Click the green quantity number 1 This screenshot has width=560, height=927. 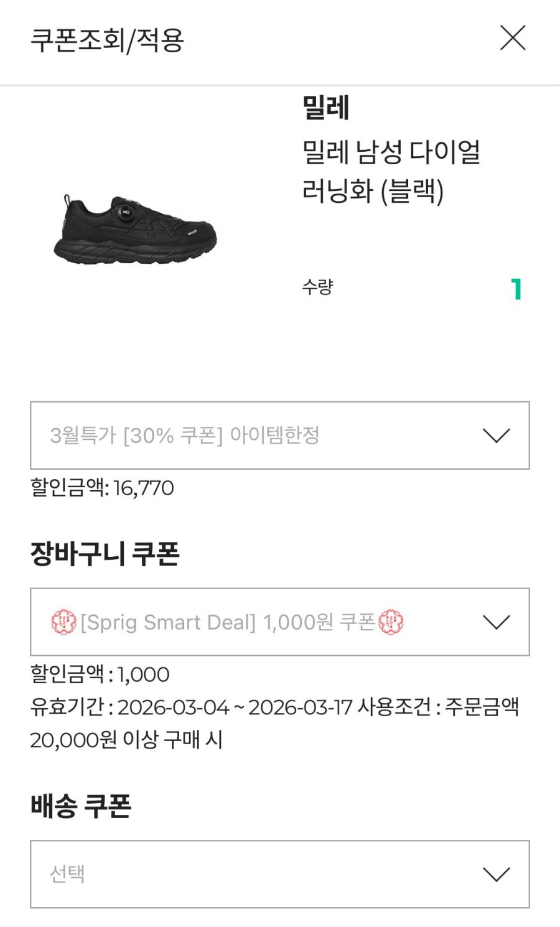coord(516,289)
